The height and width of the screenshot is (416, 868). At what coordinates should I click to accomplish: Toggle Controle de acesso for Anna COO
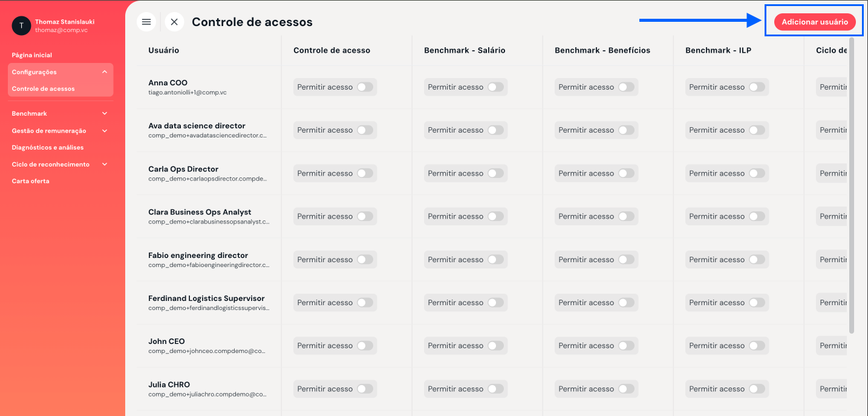[x=365, y=87]
